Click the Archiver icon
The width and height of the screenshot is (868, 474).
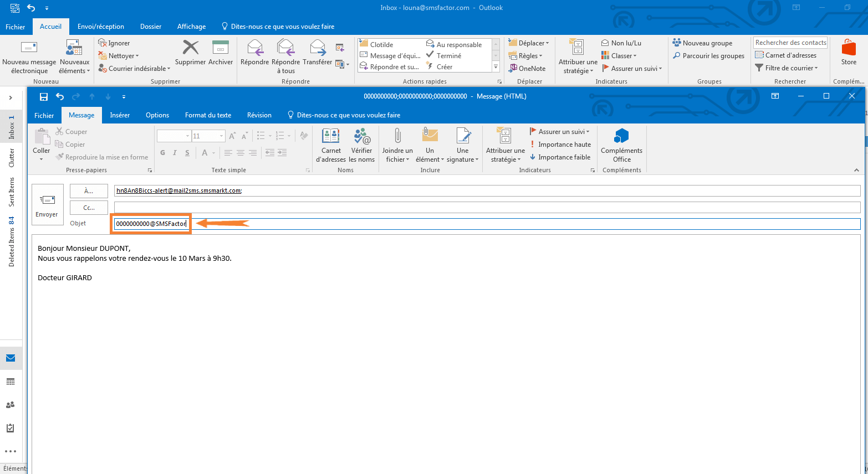(x=221, y=53)
